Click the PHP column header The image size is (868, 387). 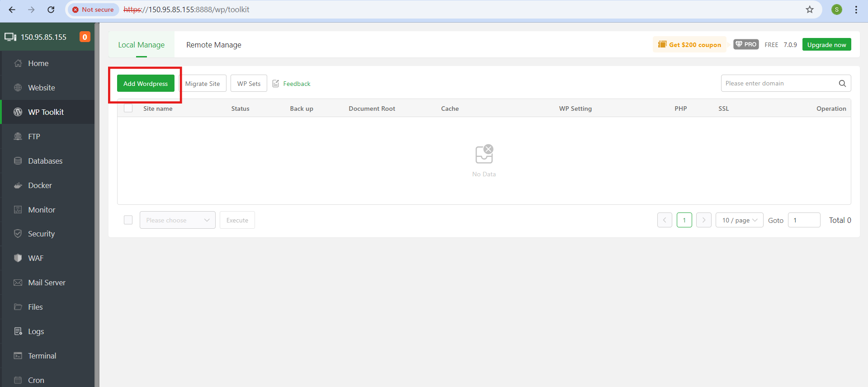click(x=680, y=109)
